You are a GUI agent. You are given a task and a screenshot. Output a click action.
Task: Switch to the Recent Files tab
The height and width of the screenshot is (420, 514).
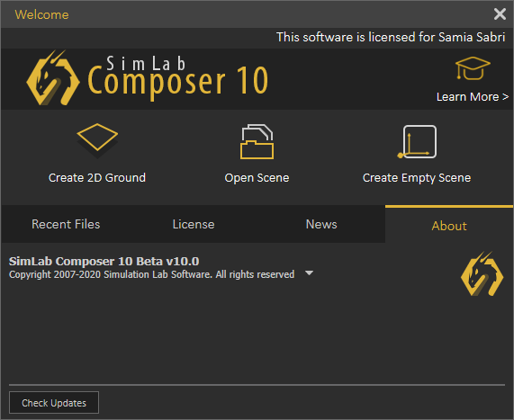tap(66, 225)
